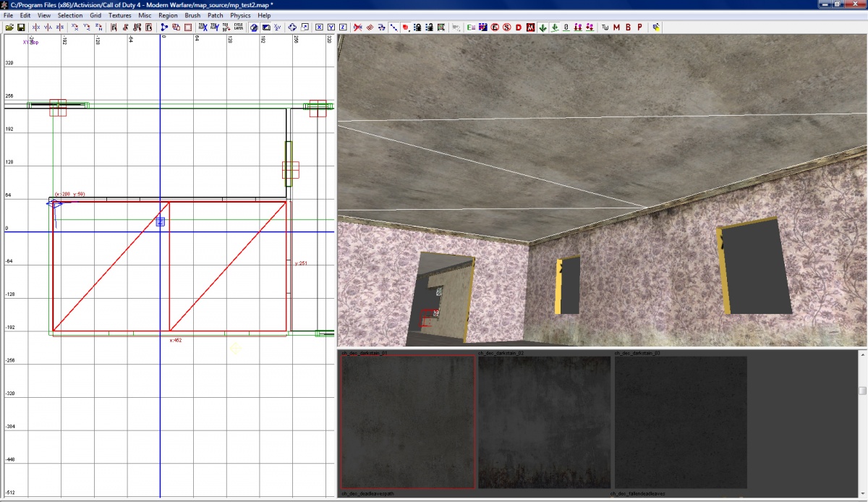Toggle the Y view button

[330, 27]
